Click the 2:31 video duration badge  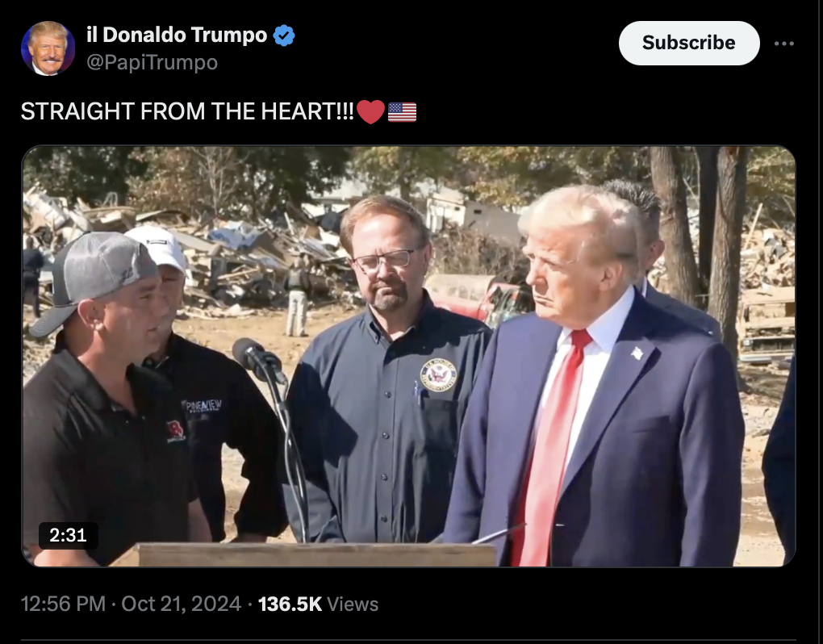pyautogui.click(x=69, y=535)
